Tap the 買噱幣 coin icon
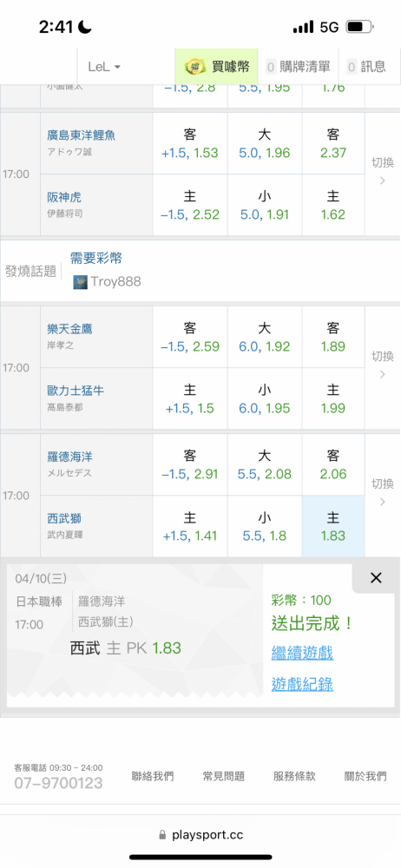 point(195,67)
